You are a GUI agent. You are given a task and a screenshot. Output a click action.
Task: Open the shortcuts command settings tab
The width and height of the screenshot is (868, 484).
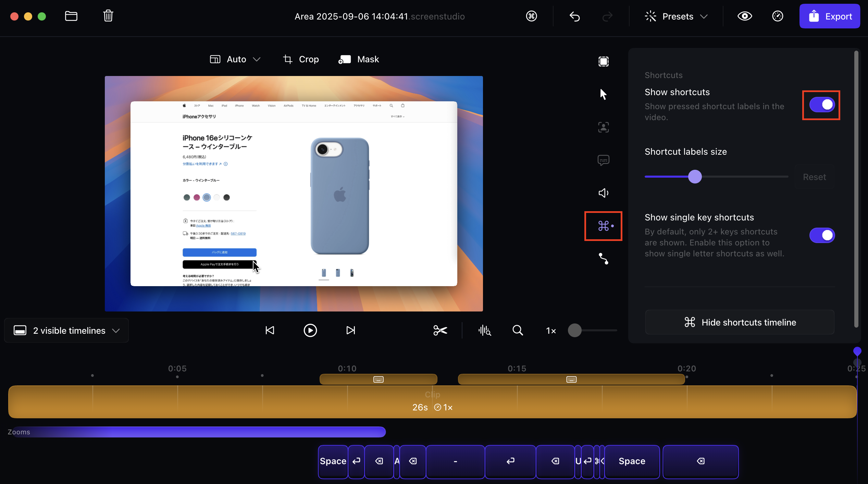point(603,226)
